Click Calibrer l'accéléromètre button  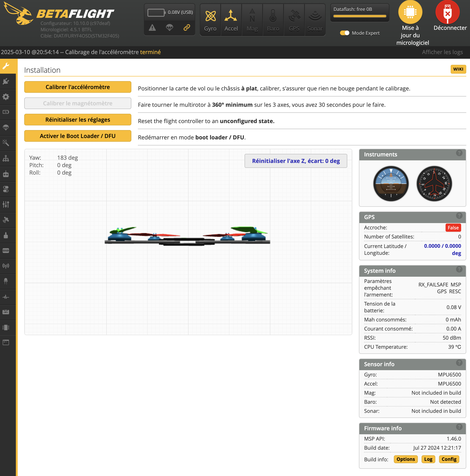[x=78, y=87]
